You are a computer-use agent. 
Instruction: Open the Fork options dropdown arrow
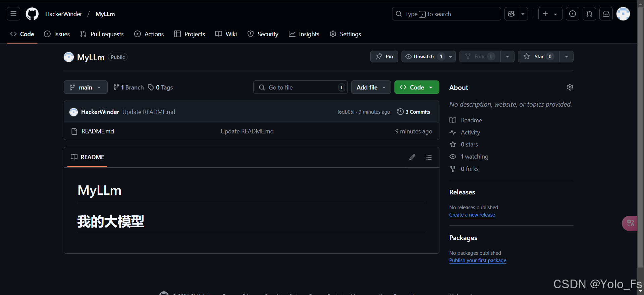[x=507, y=56]
